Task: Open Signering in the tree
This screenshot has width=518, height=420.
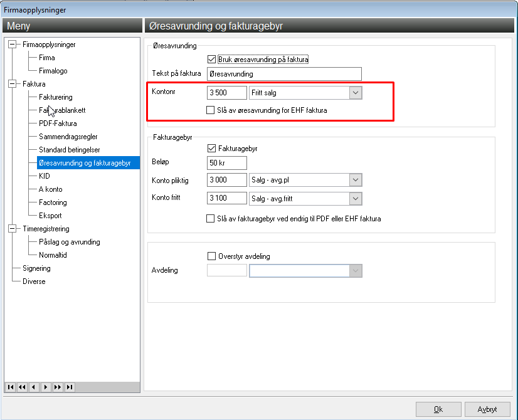Action: [36, 268]
